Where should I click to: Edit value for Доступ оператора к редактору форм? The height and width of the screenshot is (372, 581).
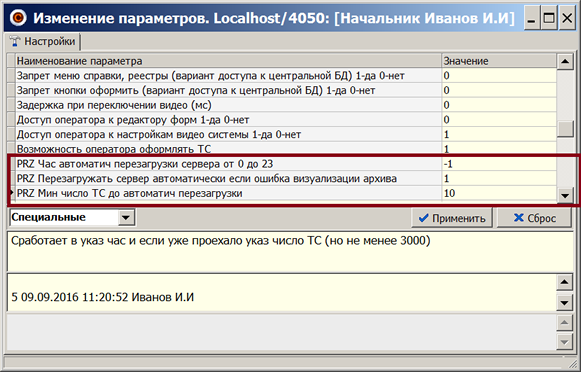point(499,120)
